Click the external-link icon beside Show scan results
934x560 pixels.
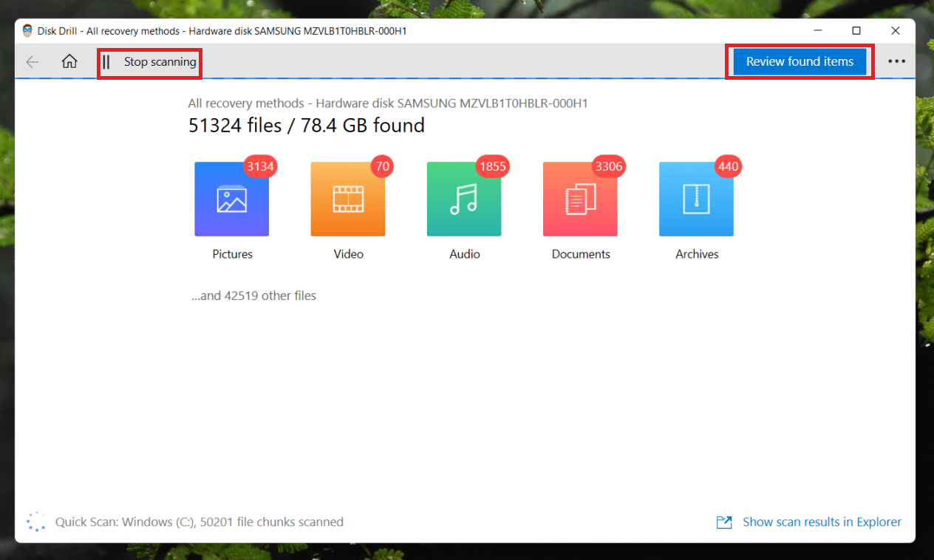click(x=724, y=522)
